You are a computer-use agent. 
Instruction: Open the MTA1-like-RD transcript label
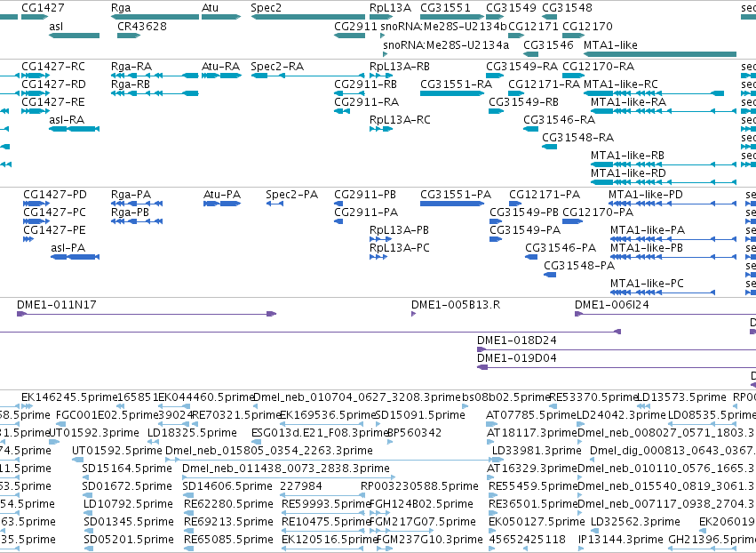(x=628, y=173)
